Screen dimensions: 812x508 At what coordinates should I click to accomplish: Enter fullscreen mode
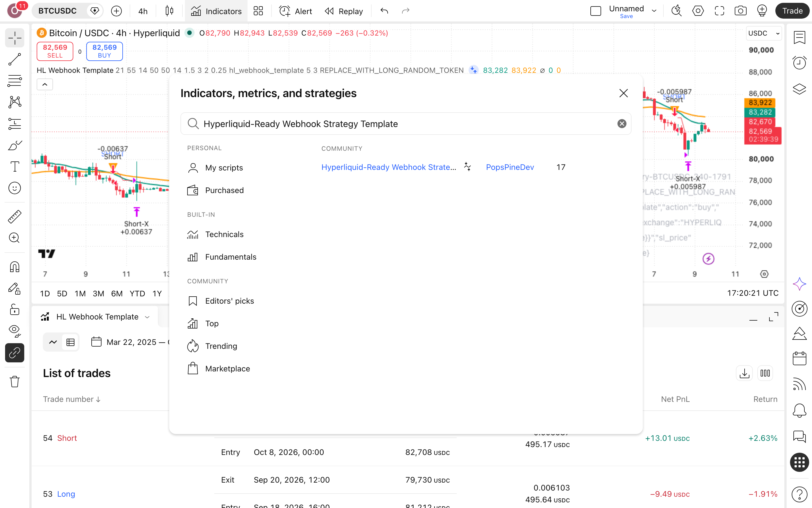point(719,11)
